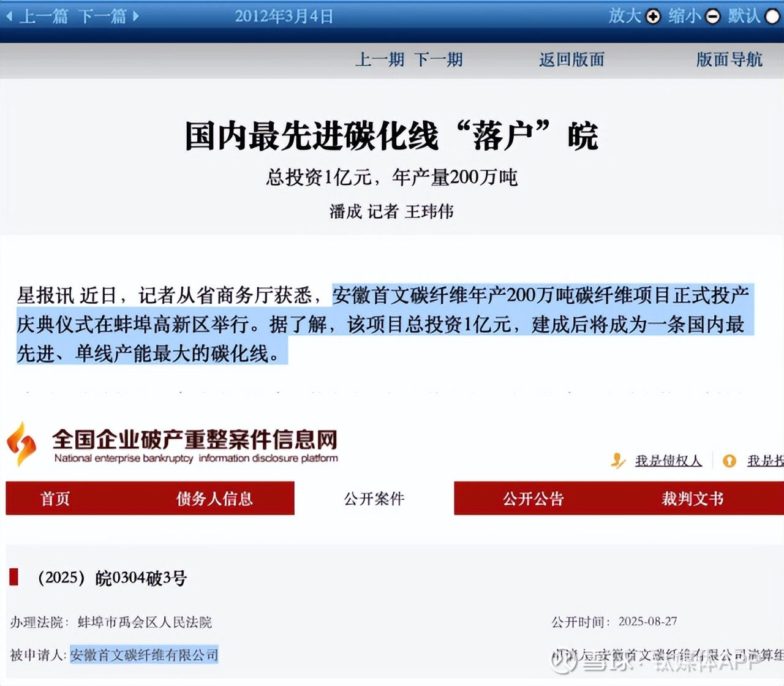Click the 缩小 zoom-out minus icon

pyautogui.click(x=713, y=17)
